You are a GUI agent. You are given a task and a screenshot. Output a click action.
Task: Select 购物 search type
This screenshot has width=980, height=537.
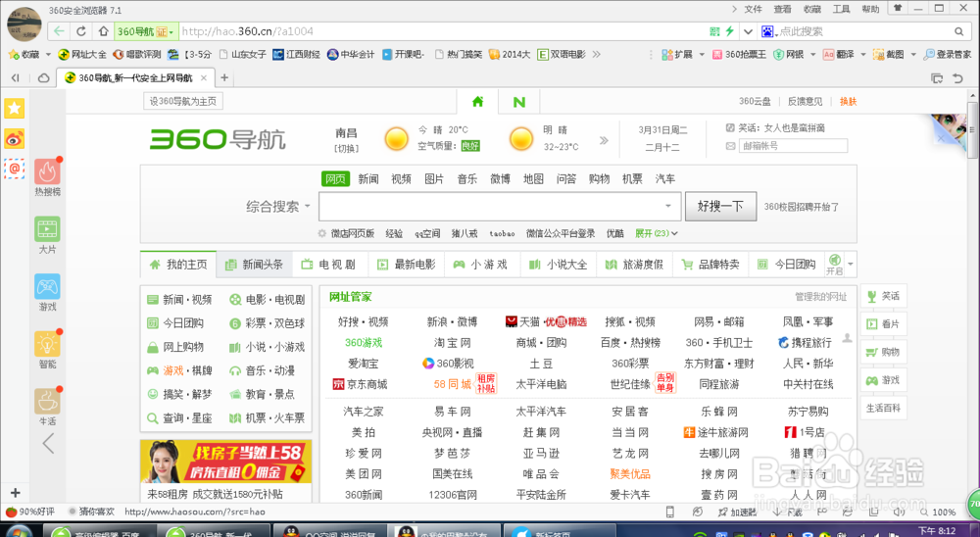point(599,178)
